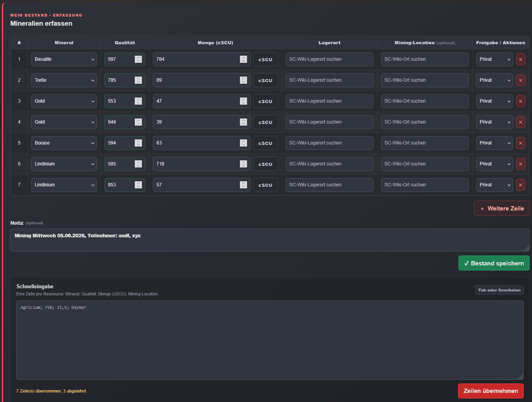
Task: Focus the Schnelleingabe text area
Action: pyautogui.click(x=270, y=340)
